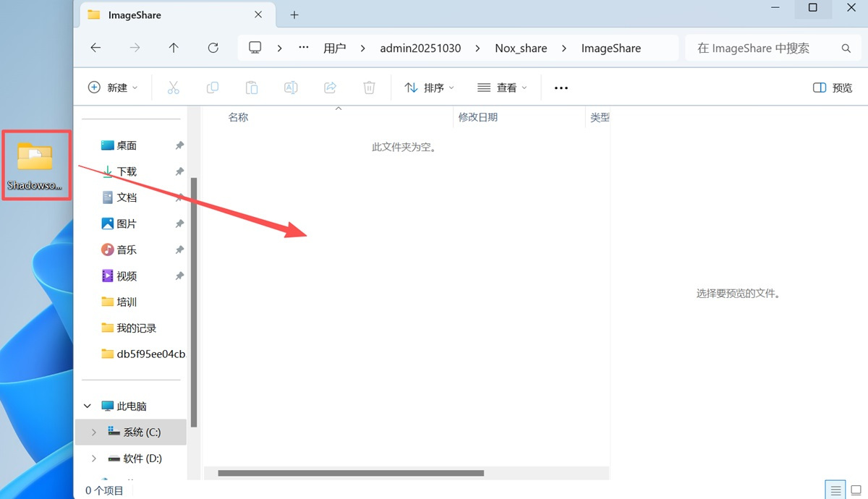Click the Share icon in toolbar
Viewport: 868px width, 499px height.
coord(330,88)
